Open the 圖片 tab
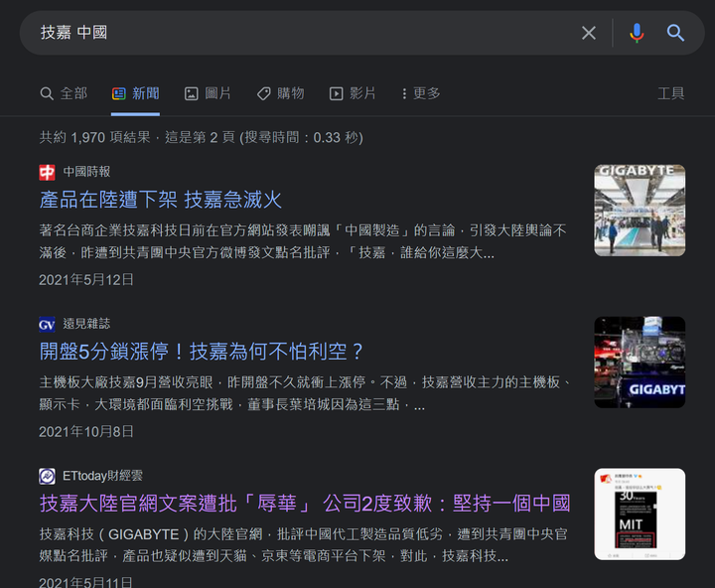This screenshot has height=588, width=715. [208, 93]
